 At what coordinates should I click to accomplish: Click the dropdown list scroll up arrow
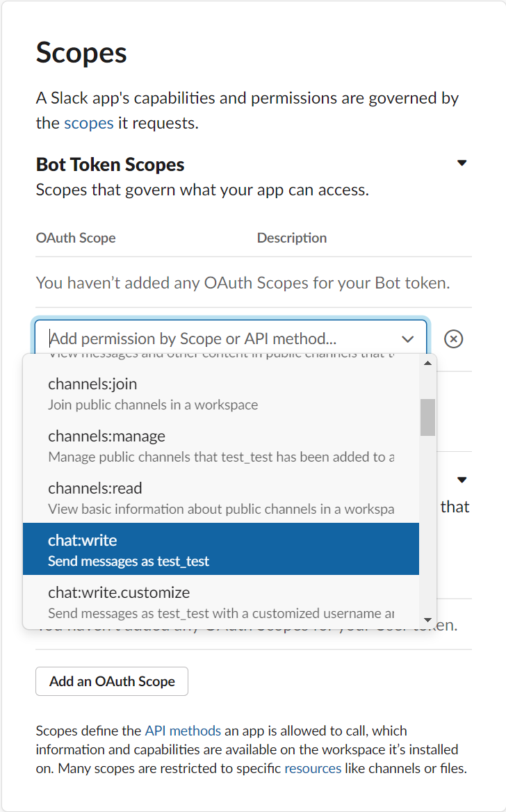click(x=427, y=363)
